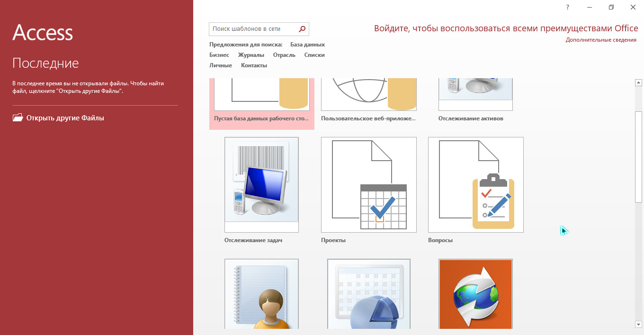Close the Access window
Viewport: 644px width, 335px height.
(633, 7)
